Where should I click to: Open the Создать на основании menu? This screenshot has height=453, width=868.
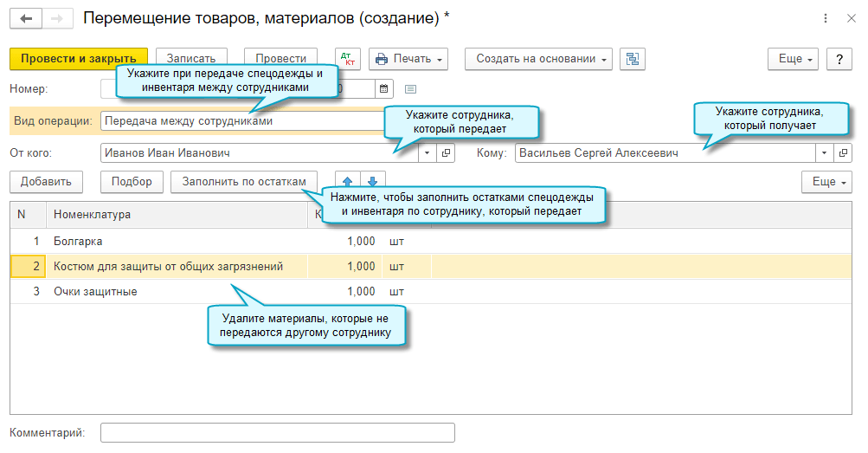[x=538, y=59]
